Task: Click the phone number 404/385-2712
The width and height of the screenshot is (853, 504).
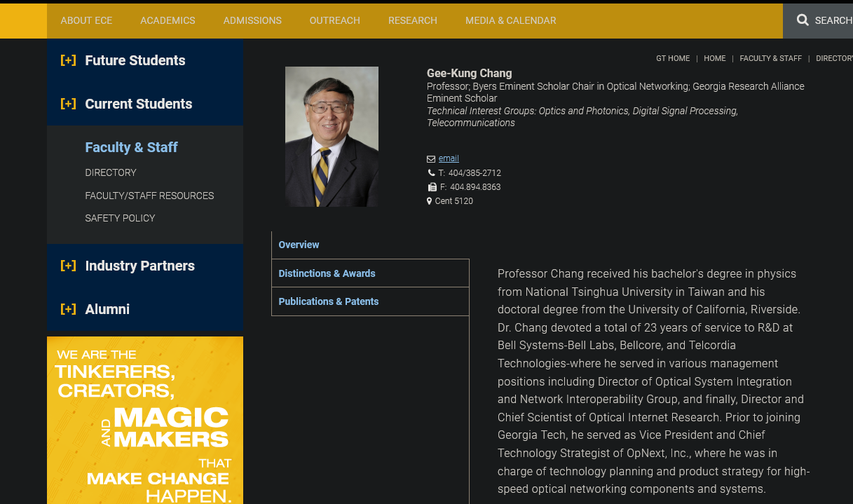Action: pyautogui.click(x=475, y=173)
